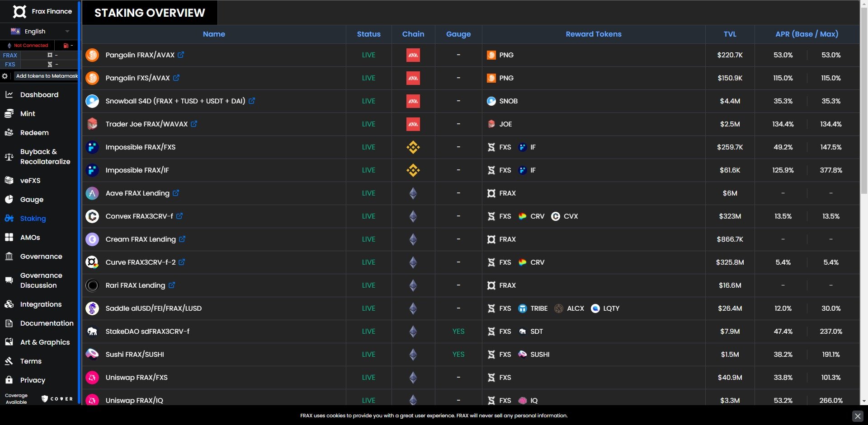Open the Uniswap FRAX/FXS pool
Screen dimensions: 868x425
pyautogui.click(x=137, y=377)
